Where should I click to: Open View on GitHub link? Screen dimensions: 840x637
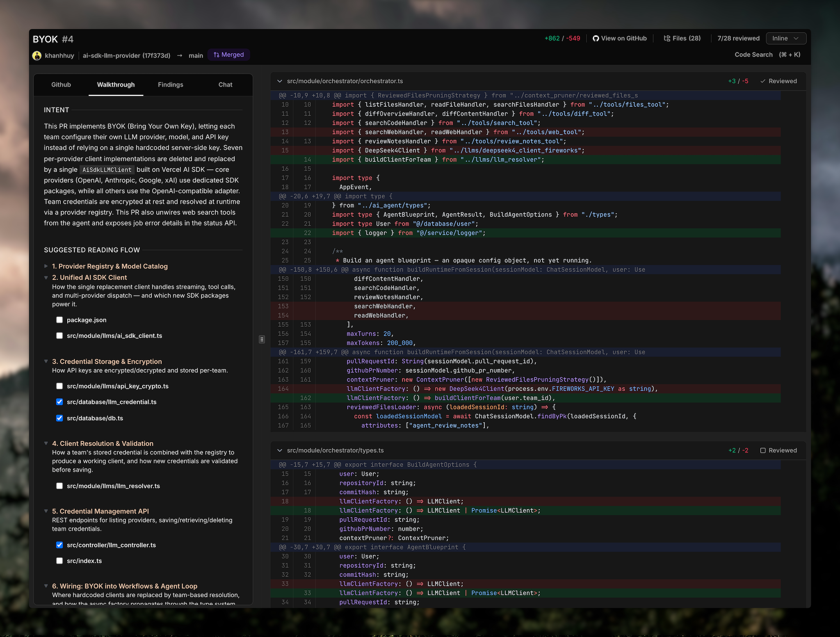[x=620, y=39]
